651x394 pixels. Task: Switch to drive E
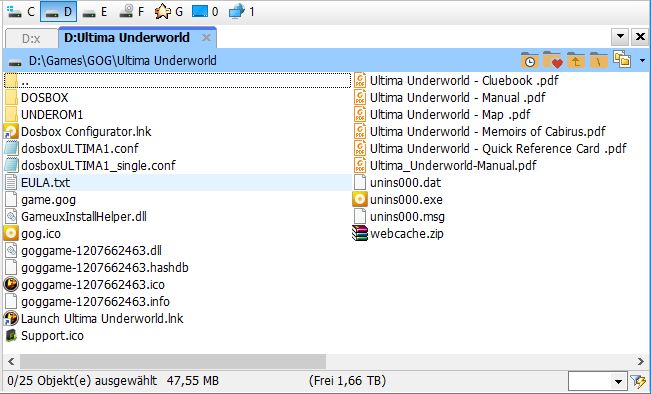click(95, 12)
